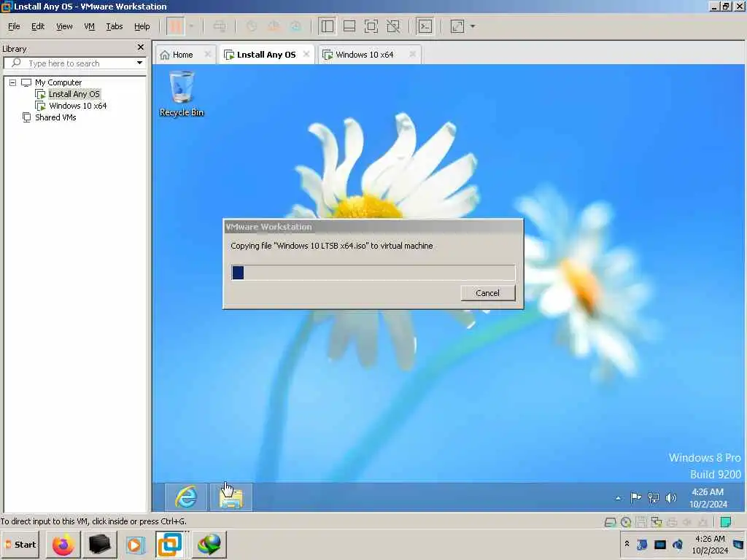747x560 pixels.
Task: Open the snapshot manager toolbar icon
Action: (296, 26)
